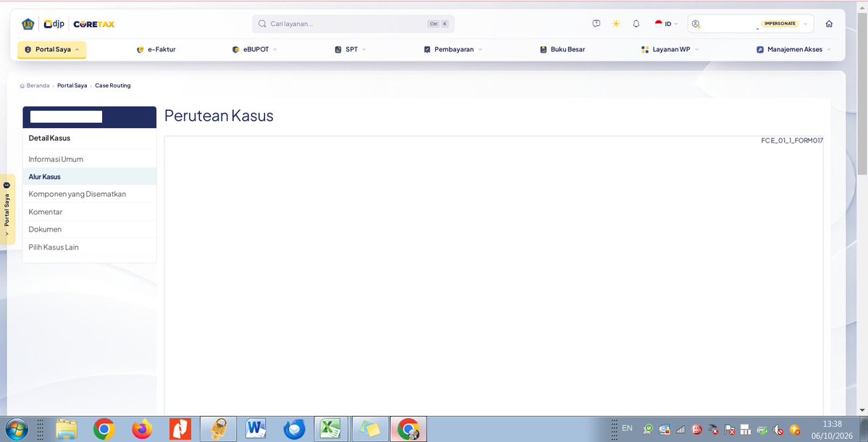This screenshot has height=442, width=868.
Task: Expand the Layanan WP menu
Action: [670, 49]
